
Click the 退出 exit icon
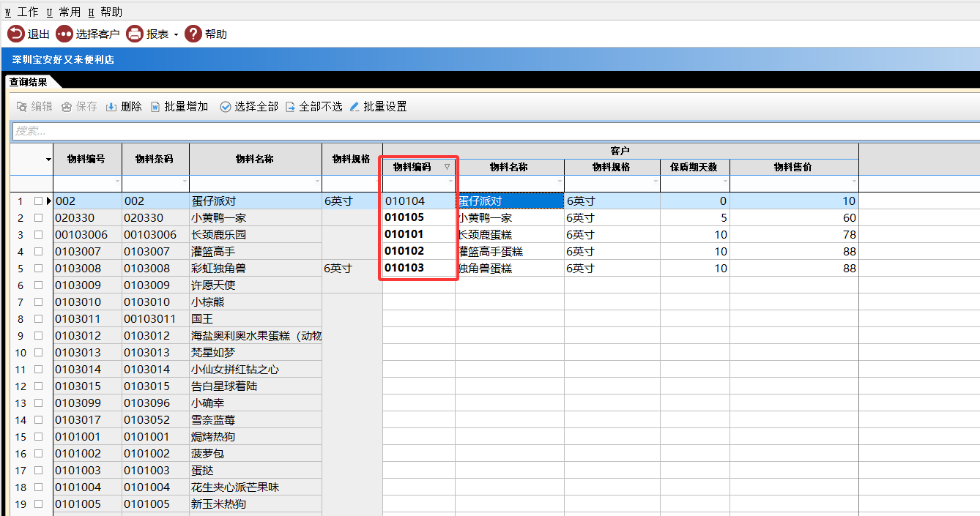[15, 34]
